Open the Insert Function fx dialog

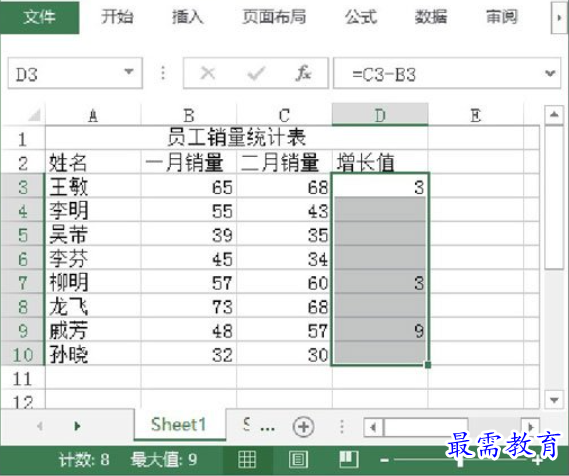click(303, 73)
